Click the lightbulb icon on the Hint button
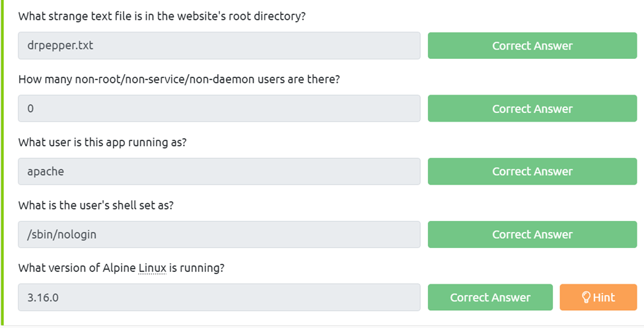The height and width of the screenshot is (328, 644). click(x=585, y=298)
